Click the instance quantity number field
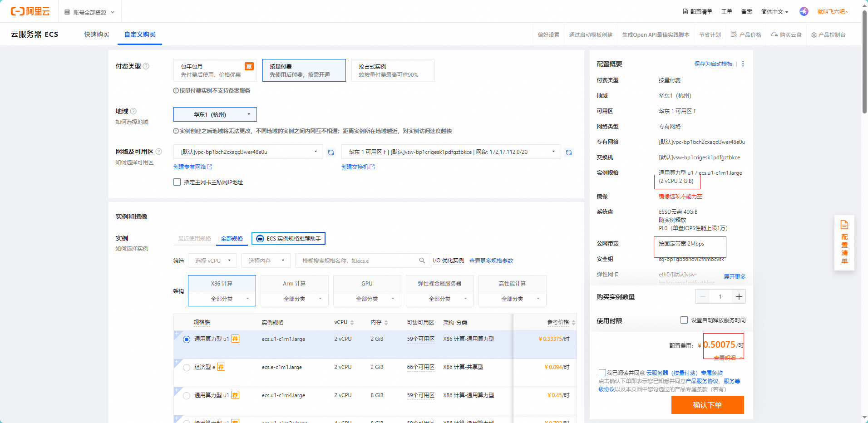868x423 pixels. click(x=721, y=297)
